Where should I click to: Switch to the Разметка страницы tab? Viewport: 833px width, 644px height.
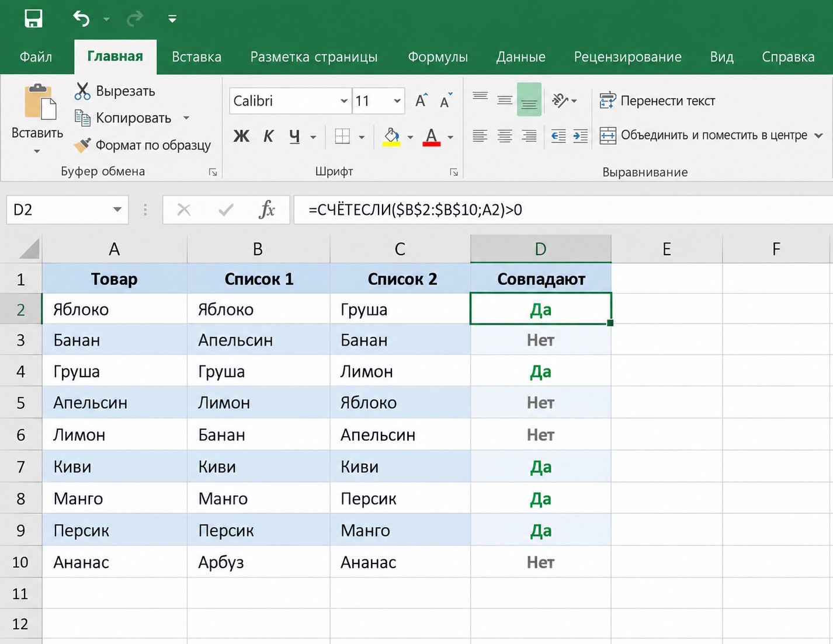[x=314, y=57]
